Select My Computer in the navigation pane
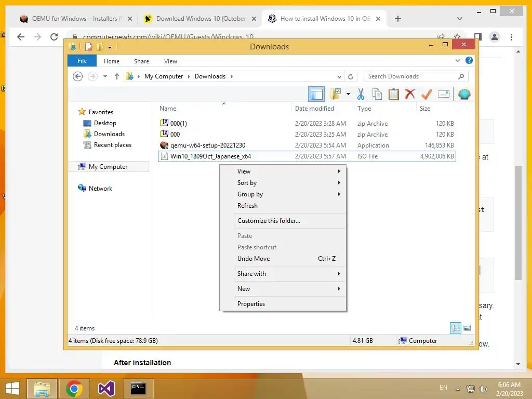Viewport: 532px width, 399px height. 108,167
